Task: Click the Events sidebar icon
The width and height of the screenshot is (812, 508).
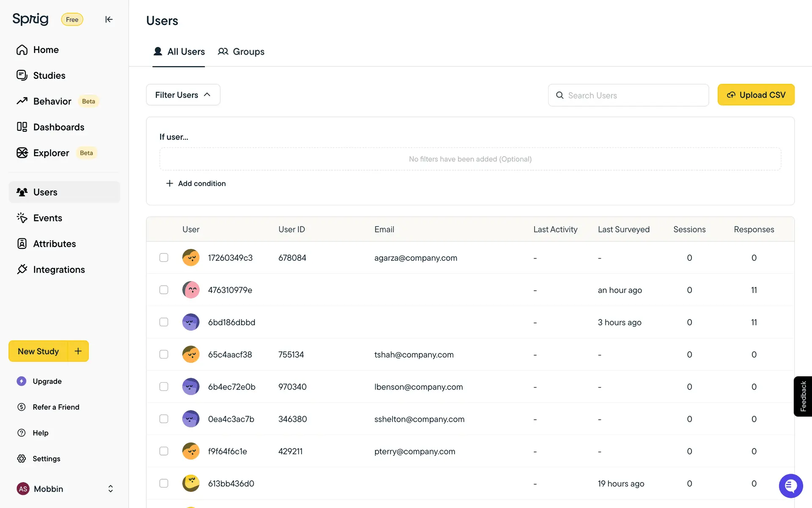Action: (x=22, y=218)
